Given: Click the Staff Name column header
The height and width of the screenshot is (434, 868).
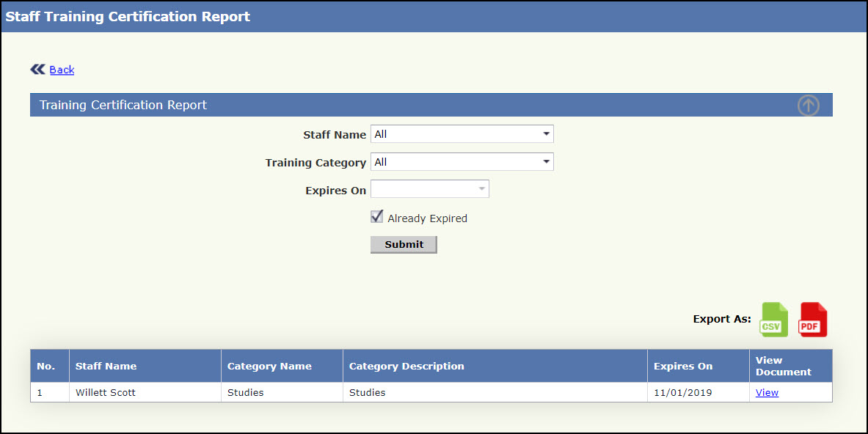Looking at the screenshot, I should coord(106,366).
